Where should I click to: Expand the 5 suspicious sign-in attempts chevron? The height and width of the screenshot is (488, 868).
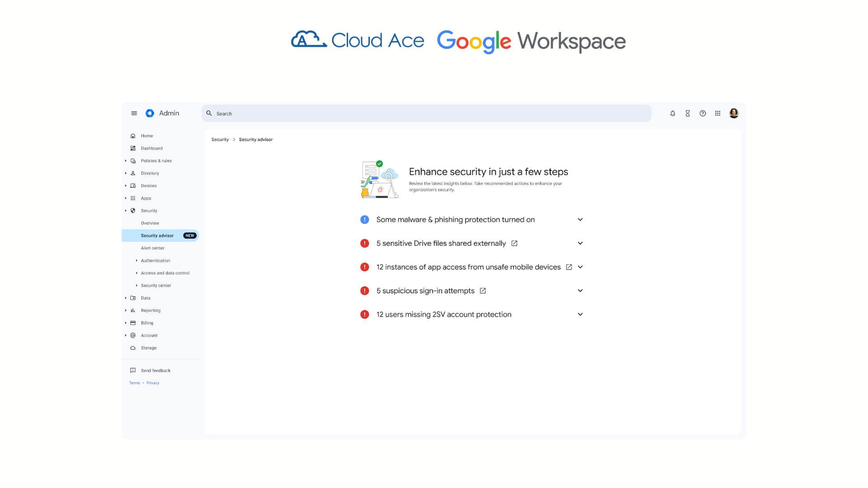580,291
